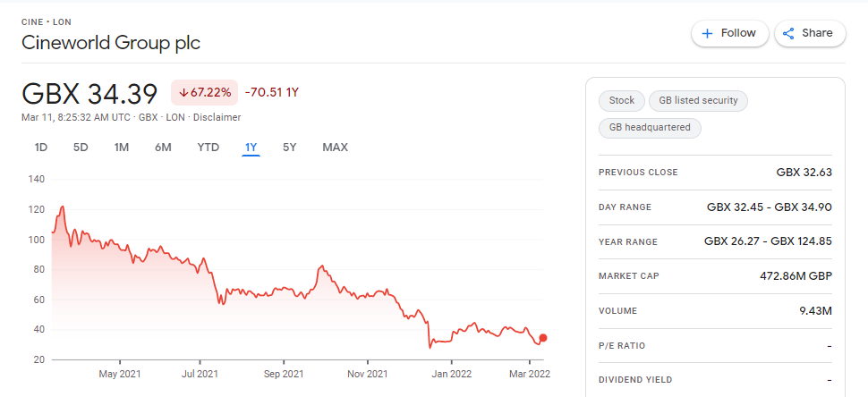This screenshot has height=397, width=868.
Task: Click the 9.43M volume value
Action: click(x=816, y=311)
